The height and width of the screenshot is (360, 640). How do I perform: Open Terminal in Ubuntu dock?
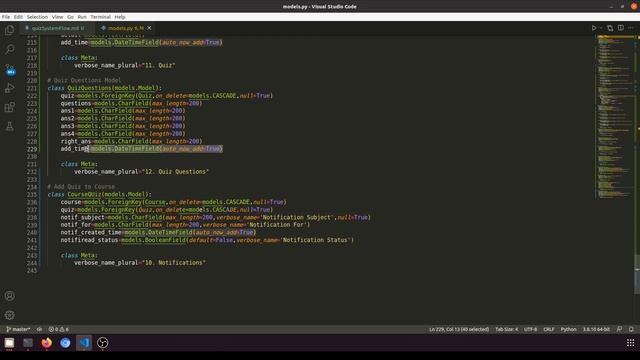(28, 343)
